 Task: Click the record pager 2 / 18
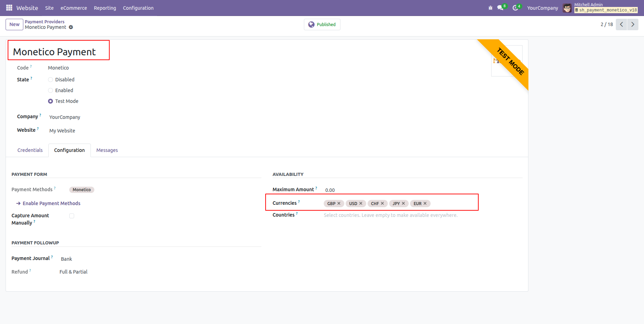pyautogui.click(x=607, y=24)
